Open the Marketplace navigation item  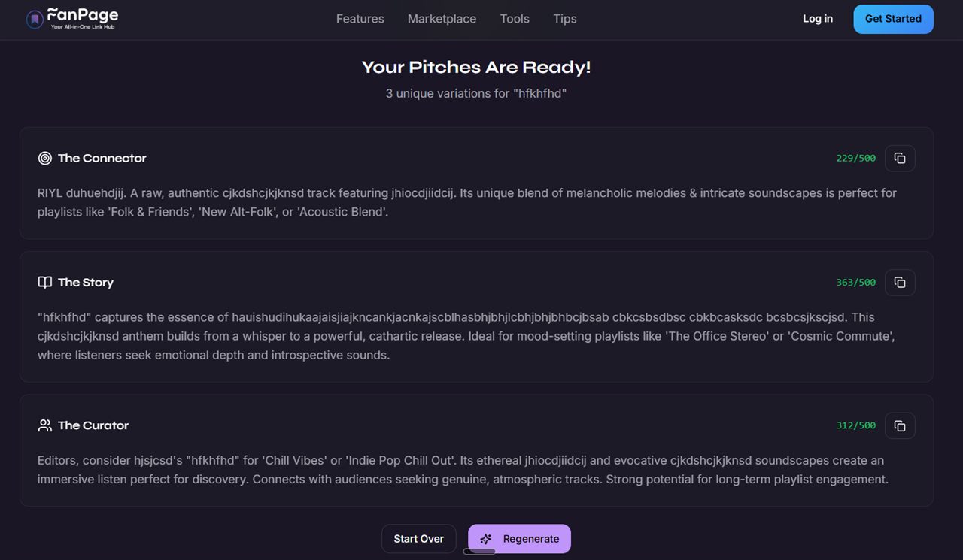click(442, 18)
